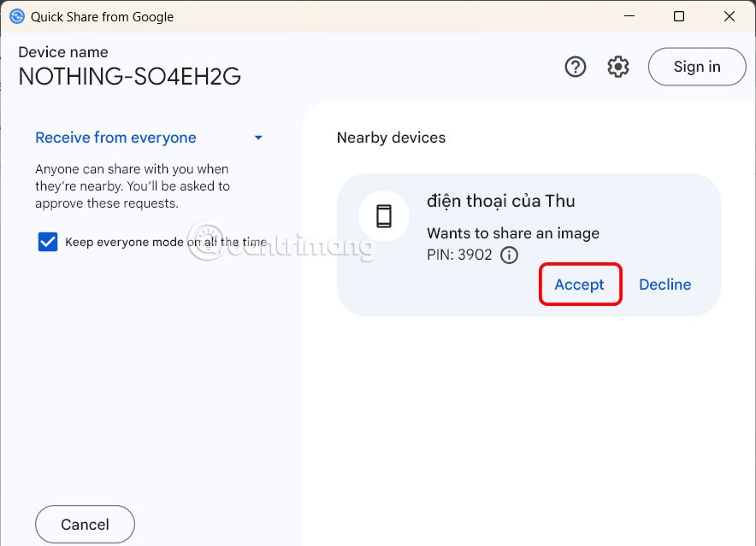The width and height of the screenshot is (756, 546).
Task: Click the "Wants to share an image" text
Action: tap(513, 233)
